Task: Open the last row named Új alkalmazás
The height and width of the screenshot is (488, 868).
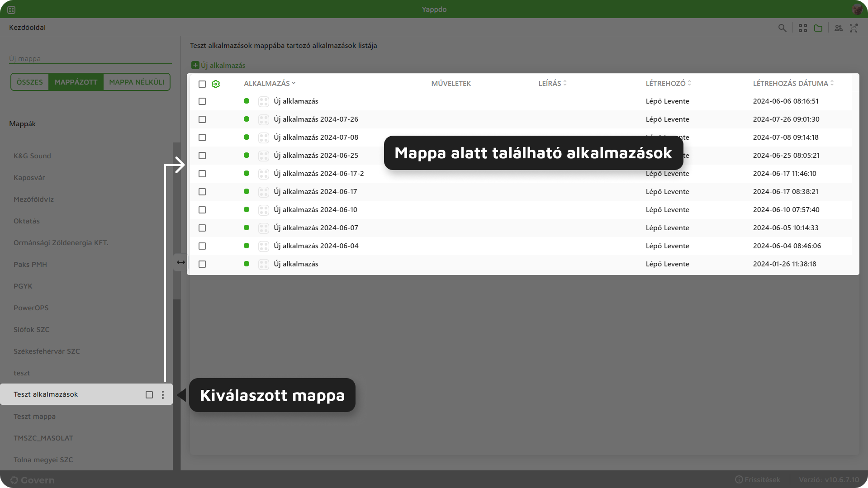Action: pyautogui.click(x=296, y=264)
